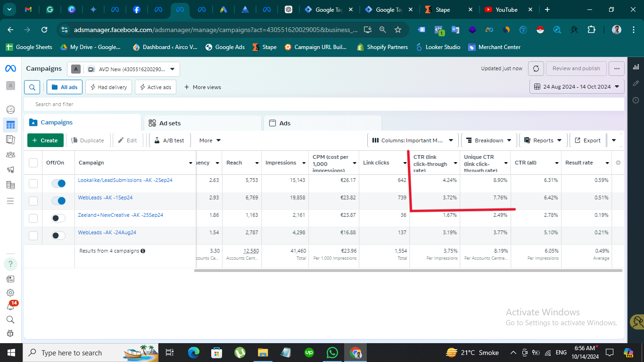Open the search magnifier in campaigns toolbar
Image resolution: width=644 pixels, height=362 pixels.
click(x=32, y=87)
